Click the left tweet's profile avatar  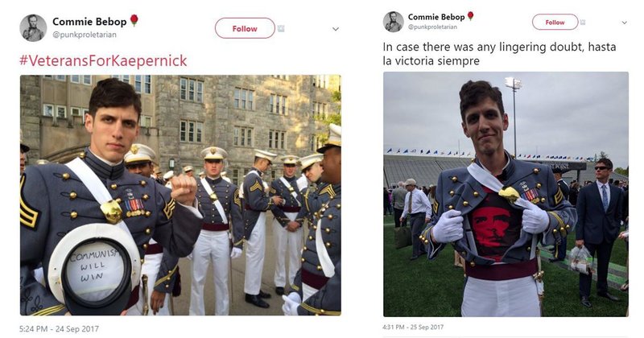[x=33, y=27]
